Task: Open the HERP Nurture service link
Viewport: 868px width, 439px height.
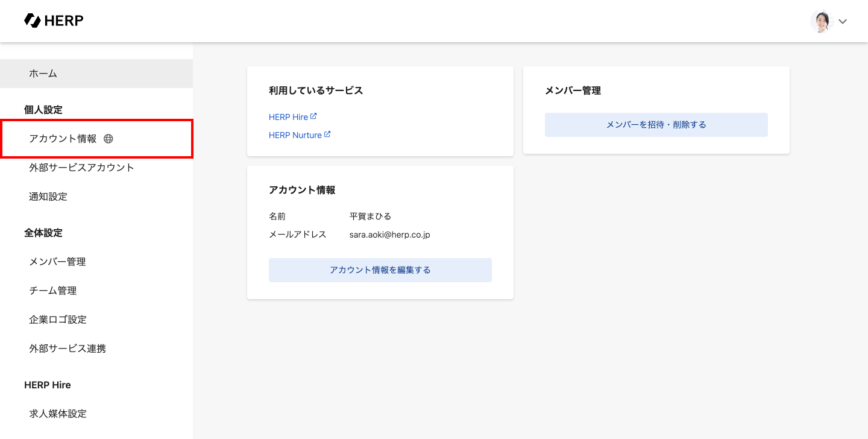Action: point(295,135)
